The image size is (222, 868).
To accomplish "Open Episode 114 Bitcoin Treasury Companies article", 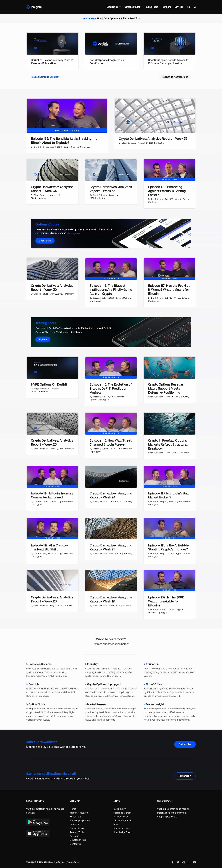I will [x=52, y=495].
